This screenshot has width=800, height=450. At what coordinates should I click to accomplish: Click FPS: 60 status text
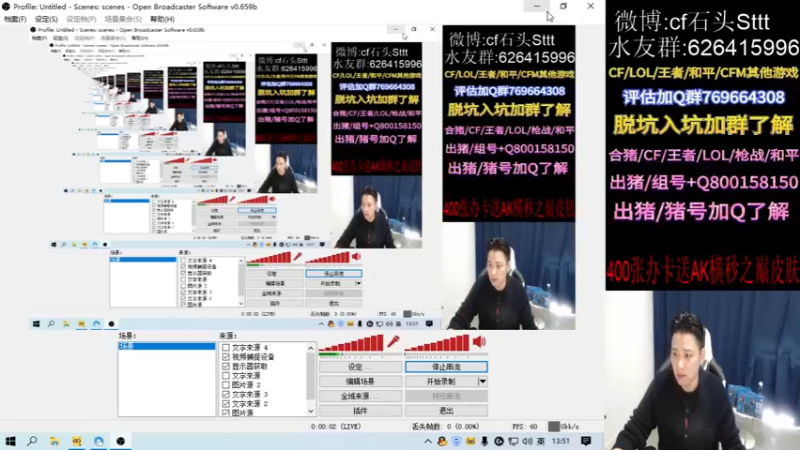524,427
